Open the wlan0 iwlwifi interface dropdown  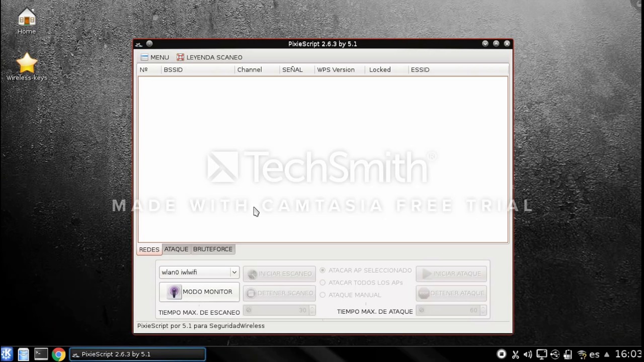[199, 272]
